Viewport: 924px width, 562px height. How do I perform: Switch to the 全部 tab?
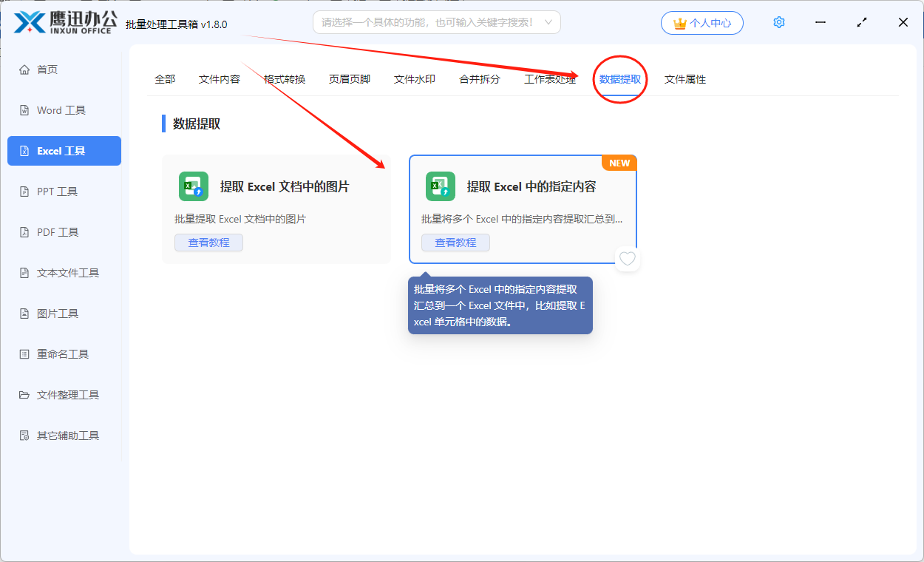click(x=164, y=79)
